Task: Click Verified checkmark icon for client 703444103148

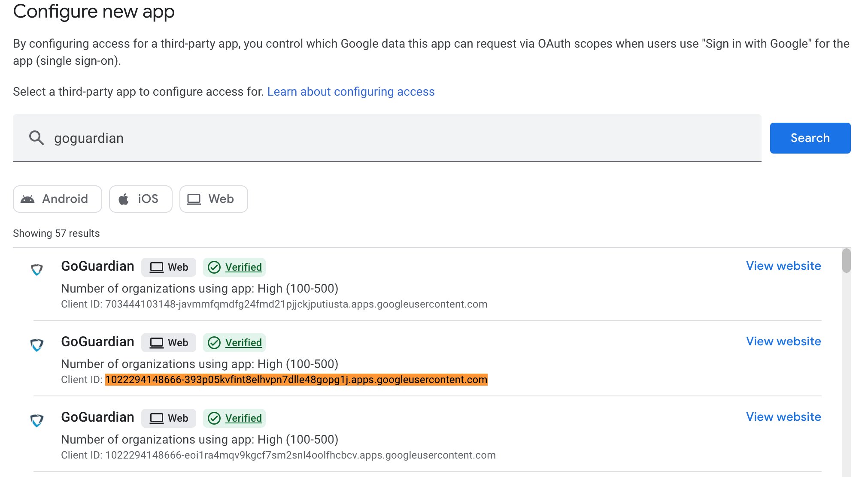Action: [214, 267]
